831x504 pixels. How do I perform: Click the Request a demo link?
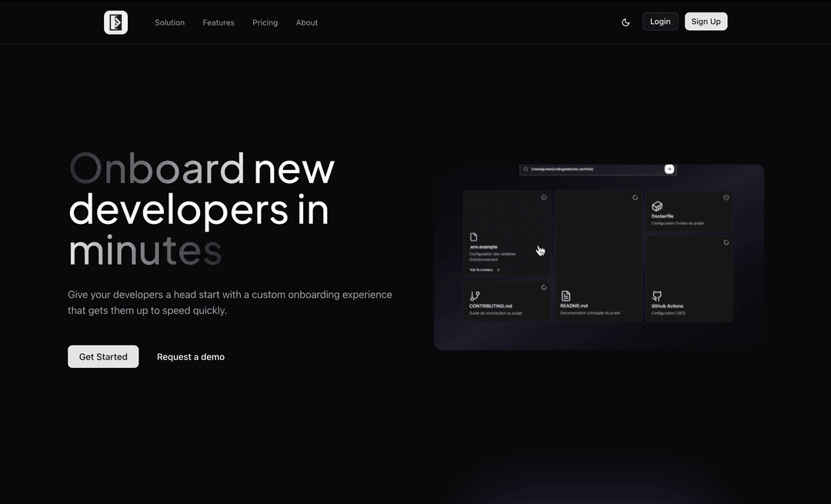click(x=191, y=357)
